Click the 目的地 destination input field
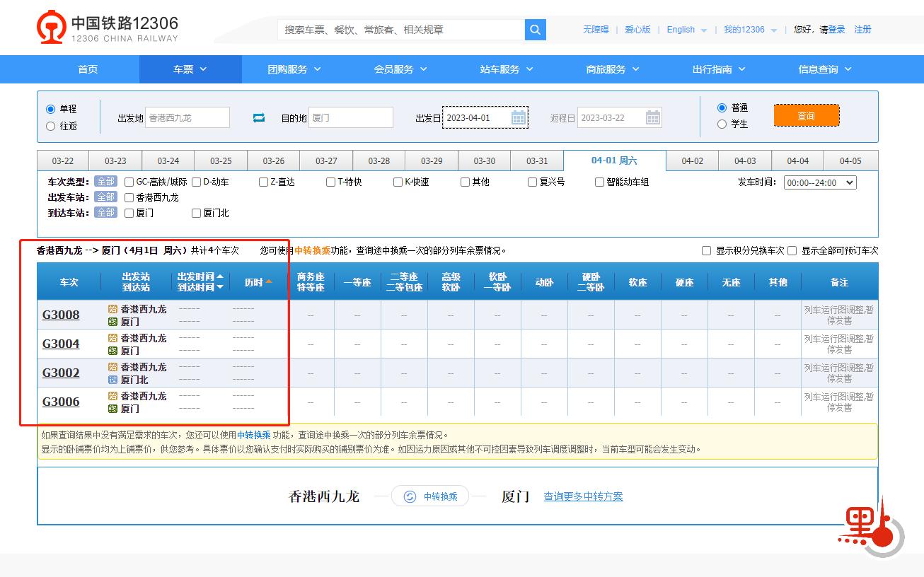924x577 pixels. click(352, 117)
